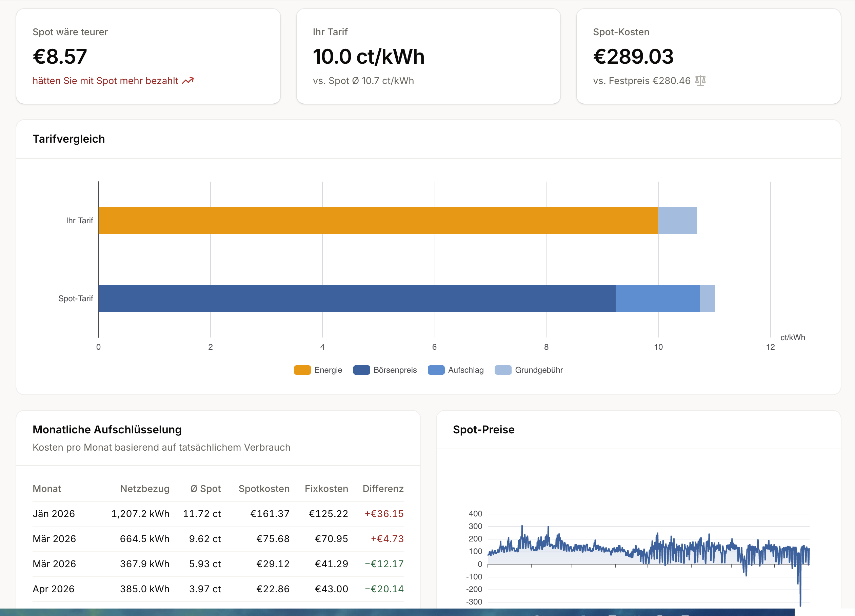Click the Grundgebühr segment of Ihr Tarif bar
Screen dimensions: 855x616
(677, 220)
